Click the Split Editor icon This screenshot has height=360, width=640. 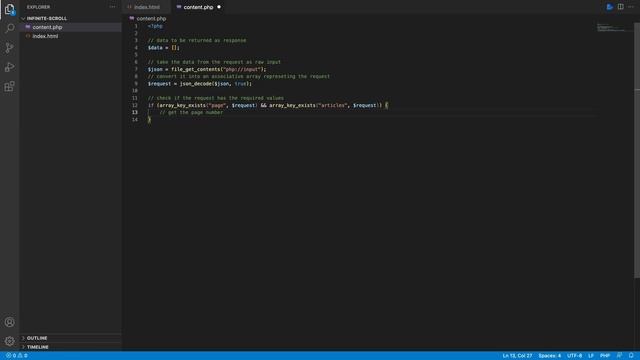pos(620,7)
